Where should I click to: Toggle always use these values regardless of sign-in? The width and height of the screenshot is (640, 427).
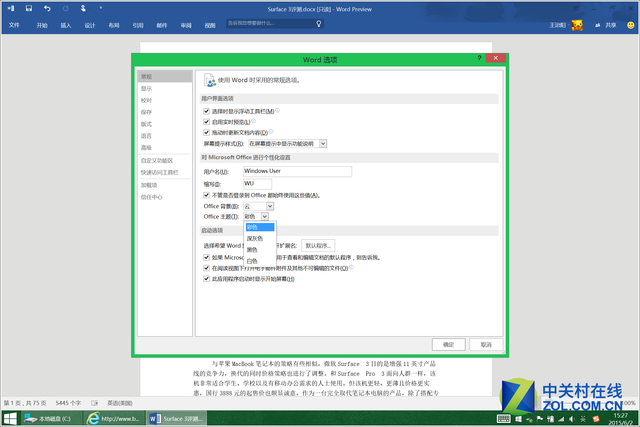coord(207,195)
